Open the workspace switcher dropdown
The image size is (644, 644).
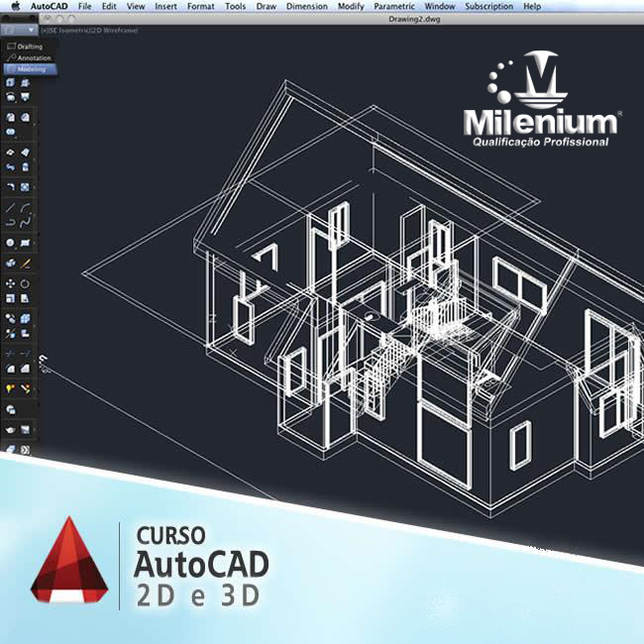tap(21, 30)
